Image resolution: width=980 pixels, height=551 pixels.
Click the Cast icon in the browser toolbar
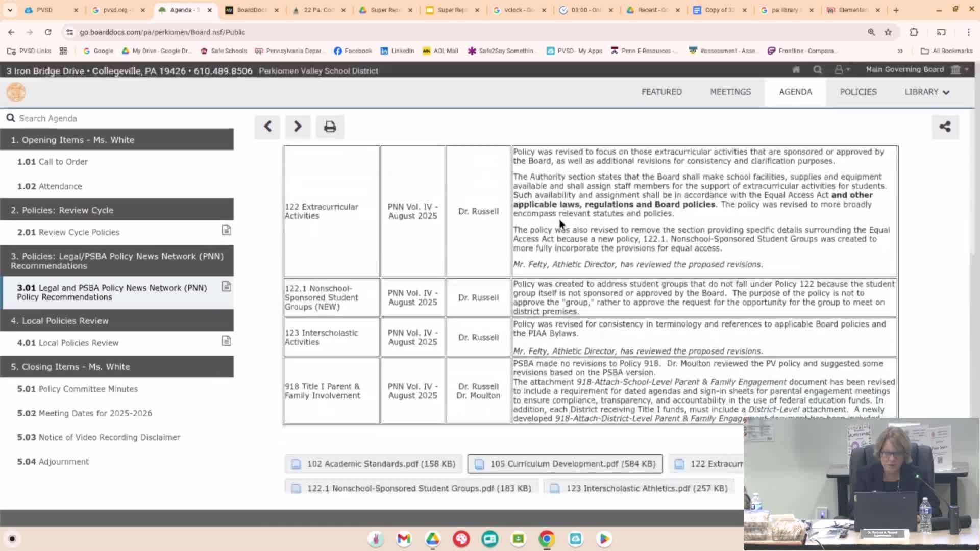pos(942,32)
